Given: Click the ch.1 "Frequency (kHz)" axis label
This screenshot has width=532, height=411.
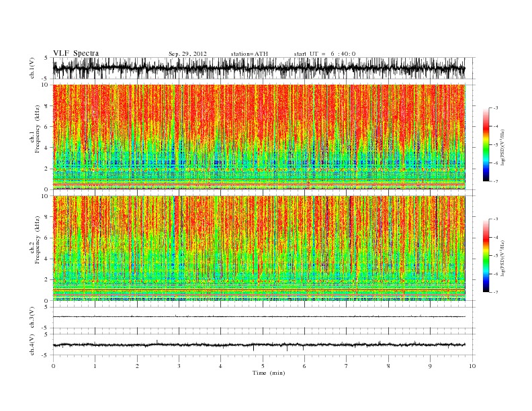Looking at the screenshot, I should tap(37, 129).
